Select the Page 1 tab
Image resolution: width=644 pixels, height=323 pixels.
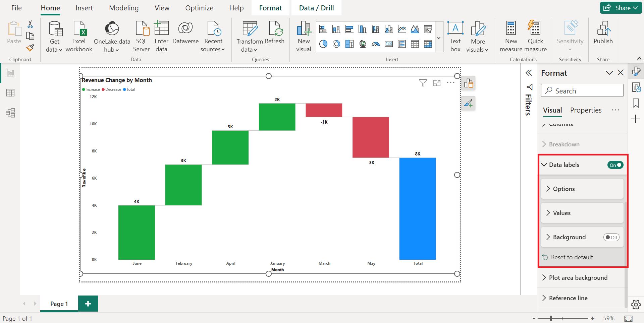click(59, 304)
